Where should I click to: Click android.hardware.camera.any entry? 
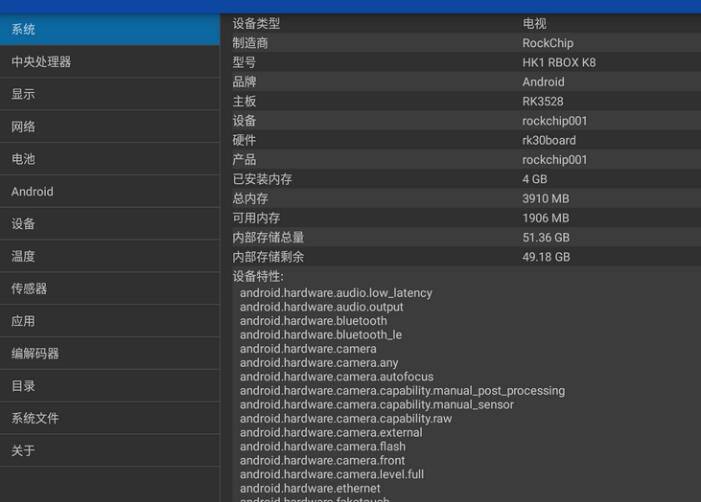(319, 363)
